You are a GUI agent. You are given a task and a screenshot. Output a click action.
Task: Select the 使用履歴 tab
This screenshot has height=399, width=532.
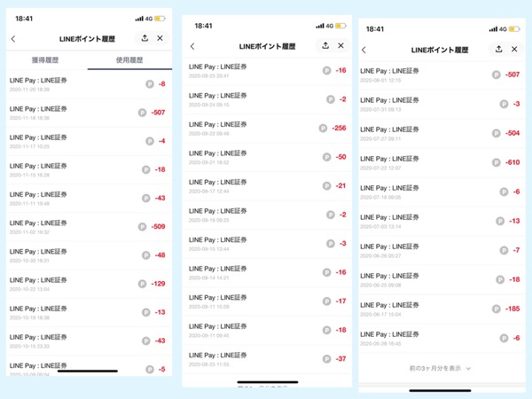(x=129, y=60)
